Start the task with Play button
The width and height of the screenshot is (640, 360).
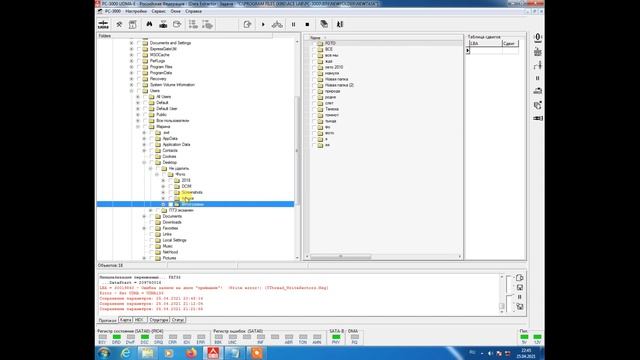coord(263,24)
